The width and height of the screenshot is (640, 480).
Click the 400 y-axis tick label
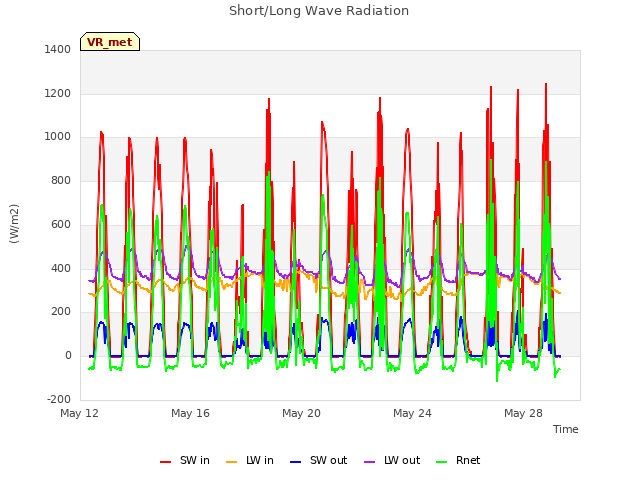click(61, 269)
